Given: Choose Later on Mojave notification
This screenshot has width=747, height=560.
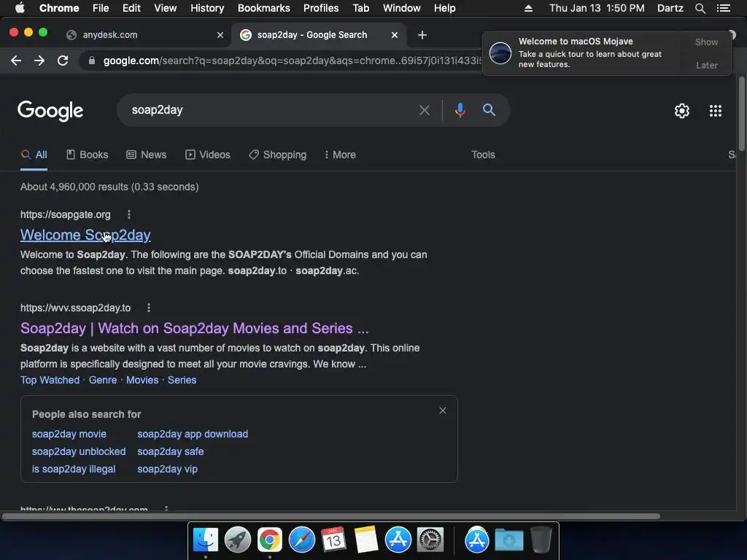Looking at the screenshot, I should 706,65.
